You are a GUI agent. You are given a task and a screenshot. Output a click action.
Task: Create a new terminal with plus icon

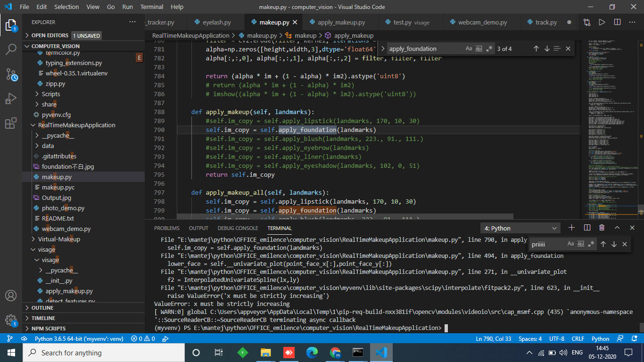pyautogui.click(x=571, y=228)
